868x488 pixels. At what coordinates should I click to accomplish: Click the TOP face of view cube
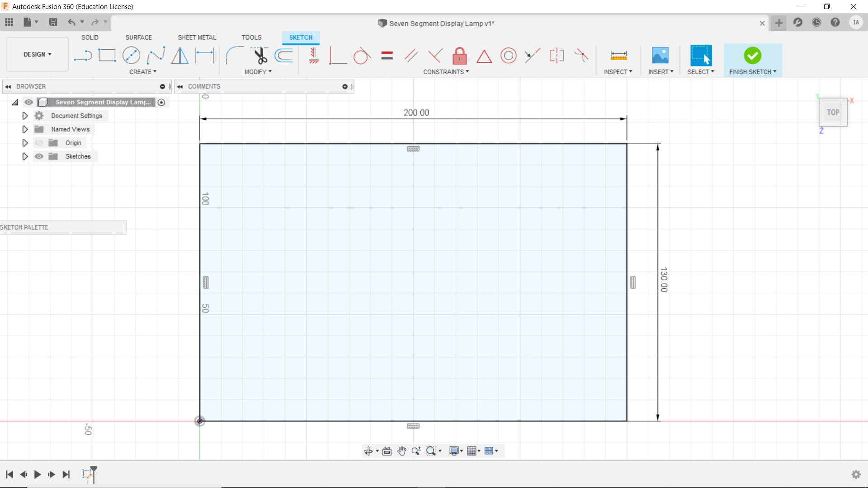point(833,112)
